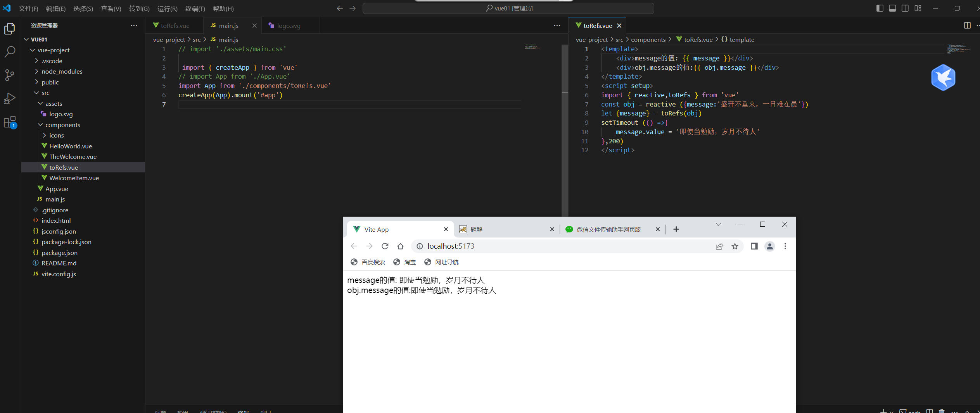Click src breadcrumb in left editor

click(x=197, y=40)
